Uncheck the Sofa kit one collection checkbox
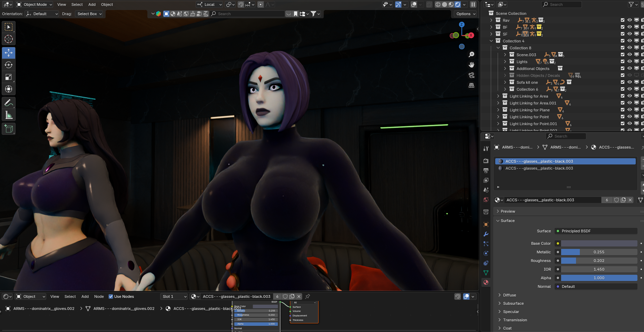Screen dimensions: 644x332 click(x=623, y=82)
